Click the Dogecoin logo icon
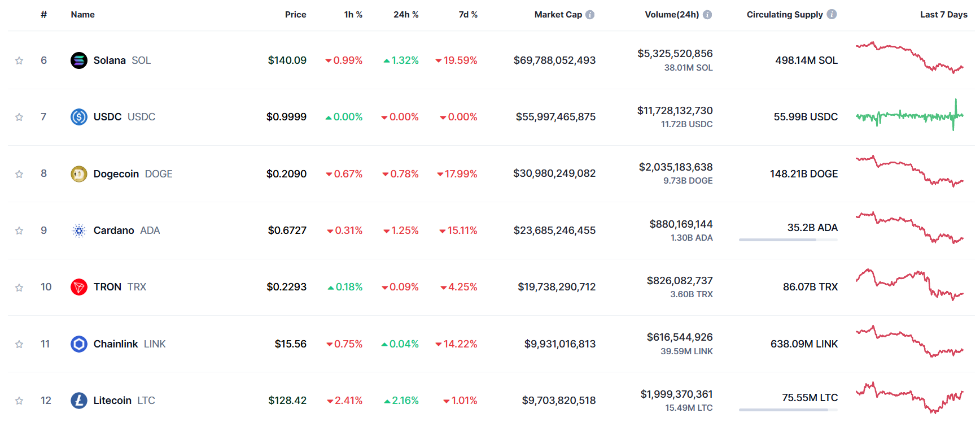Screen dimensions: 980x426 click(x=79, y=174)
